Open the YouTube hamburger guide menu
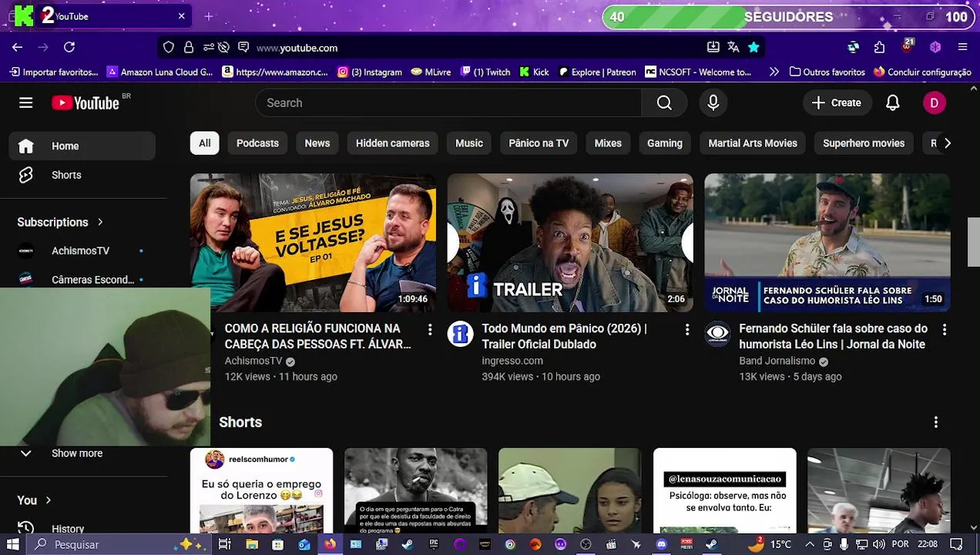This screenshot has width=980, height=555. [x=25, y=103]
